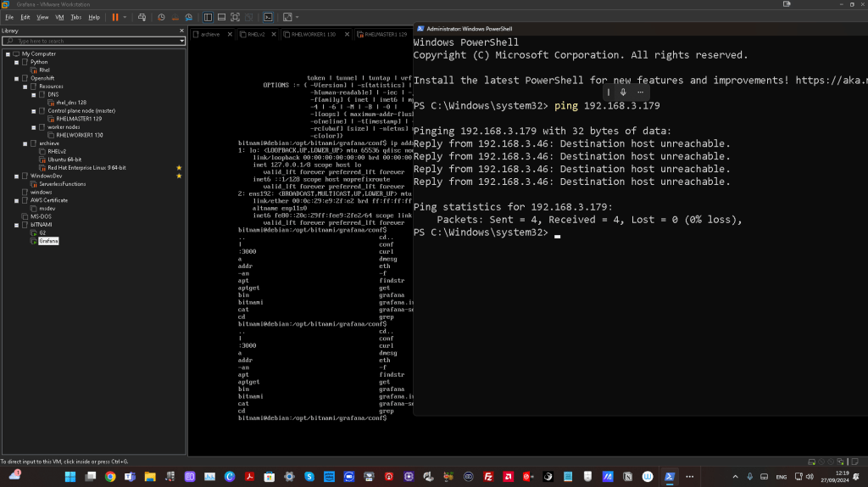The image size is (868, 487).
Task: Open Skype from the taskbar
Action: click(309, 477)
